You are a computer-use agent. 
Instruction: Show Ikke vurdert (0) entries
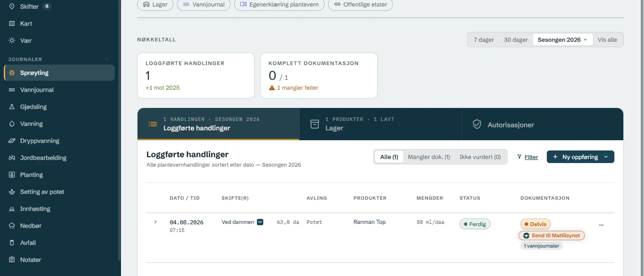[x=480, y=157]
